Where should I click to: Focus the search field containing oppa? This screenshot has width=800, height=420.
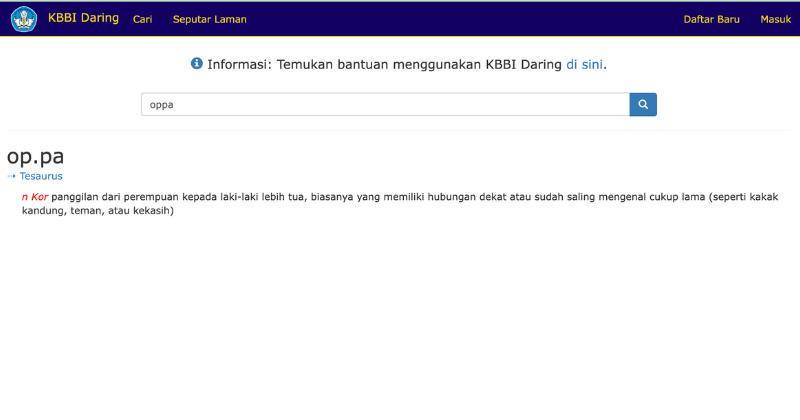pyautogui.click(x=385, y=105)
